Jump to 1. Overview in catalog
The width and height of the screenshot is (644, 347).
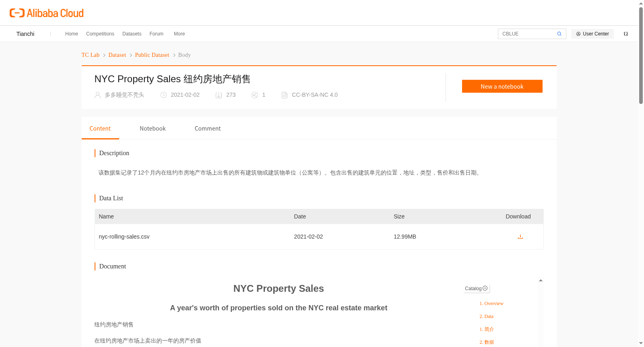pos(491,303)
